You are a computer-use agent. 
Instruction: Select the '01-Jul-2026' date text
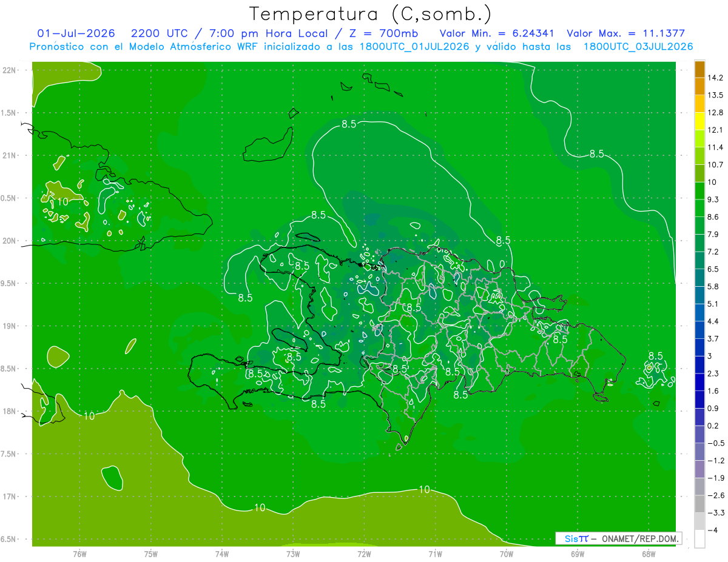click(76, 33)
